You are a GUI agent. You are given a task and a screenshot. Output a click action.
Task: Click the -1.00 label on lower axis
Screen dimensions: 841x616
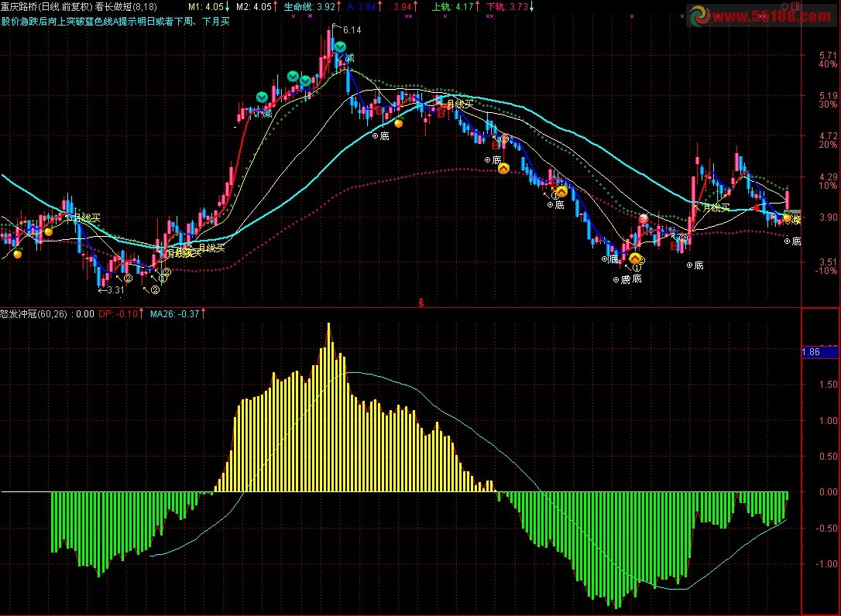tap(826, 563)
